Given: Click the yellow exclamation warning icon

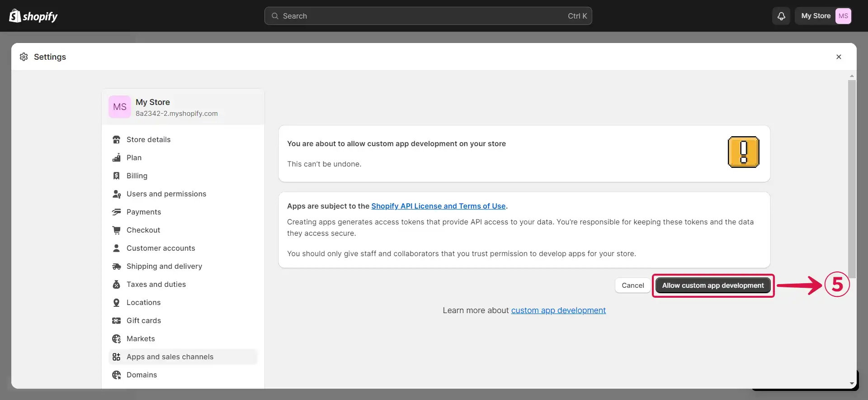Looking at the screenshot, I should click(x=743, y=152).
